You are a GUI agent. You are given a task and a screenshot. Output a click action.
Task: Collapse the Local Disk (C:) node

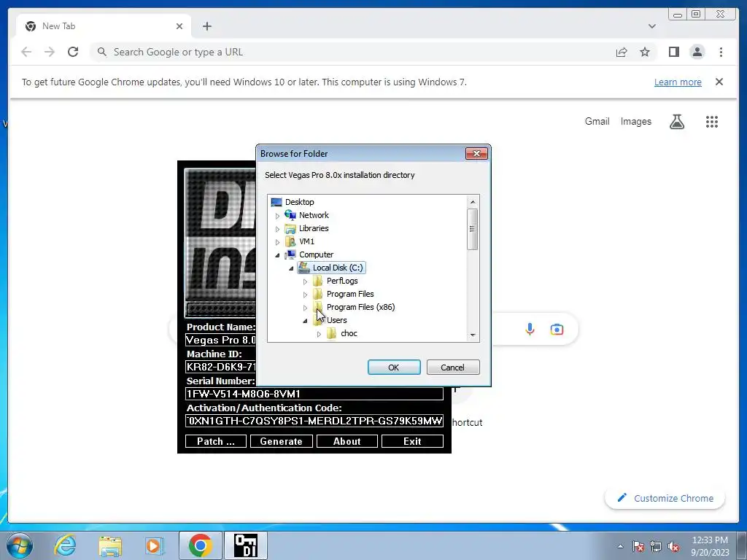(291, 268)
